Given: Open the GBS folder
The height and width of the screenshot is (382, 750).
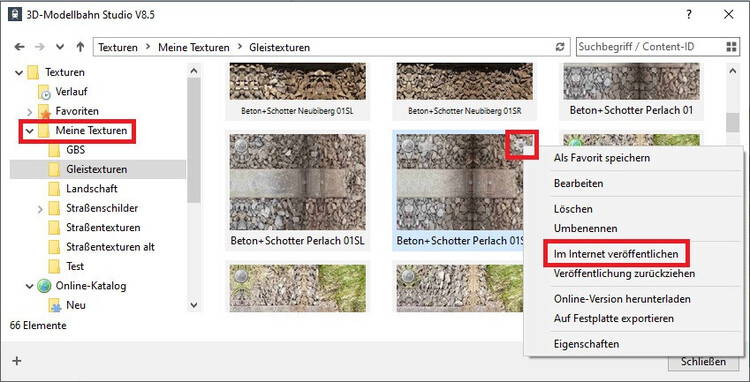Looking at the screenshot, I should [x=75, y=150].
